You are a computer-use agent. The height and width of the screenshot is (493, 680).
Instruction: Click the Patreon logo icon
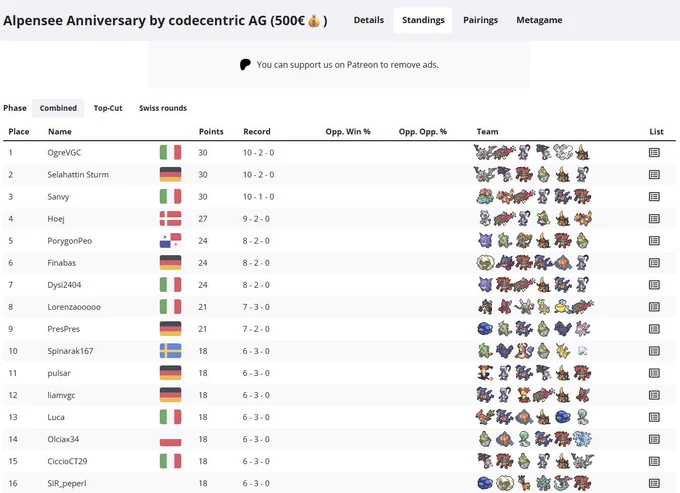point(245,65)
